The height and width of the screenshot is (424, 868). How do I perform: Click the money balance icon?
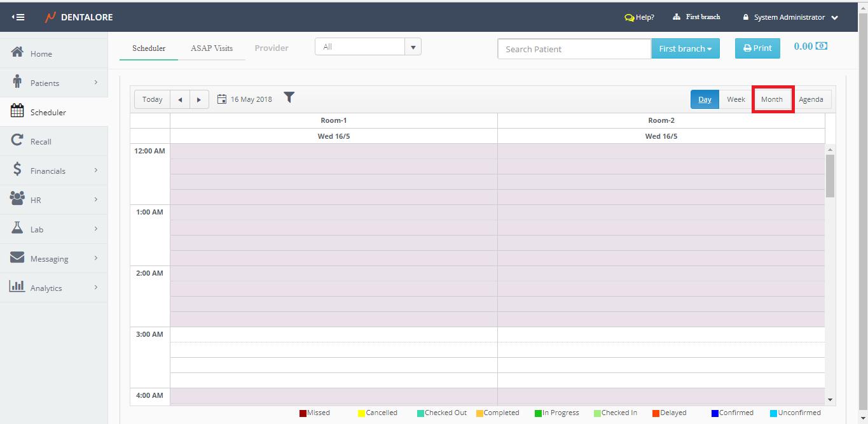822,46
